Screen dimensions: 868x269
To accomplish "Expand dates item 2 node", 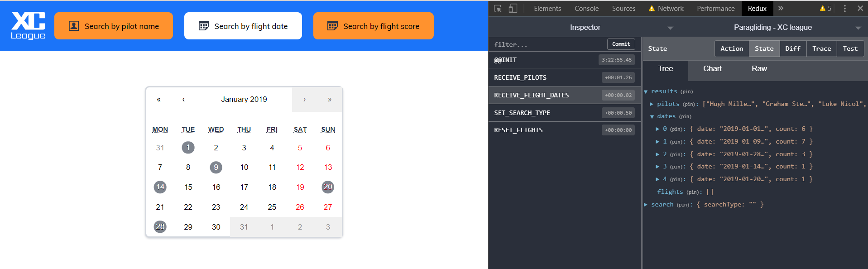I will 657,154.
